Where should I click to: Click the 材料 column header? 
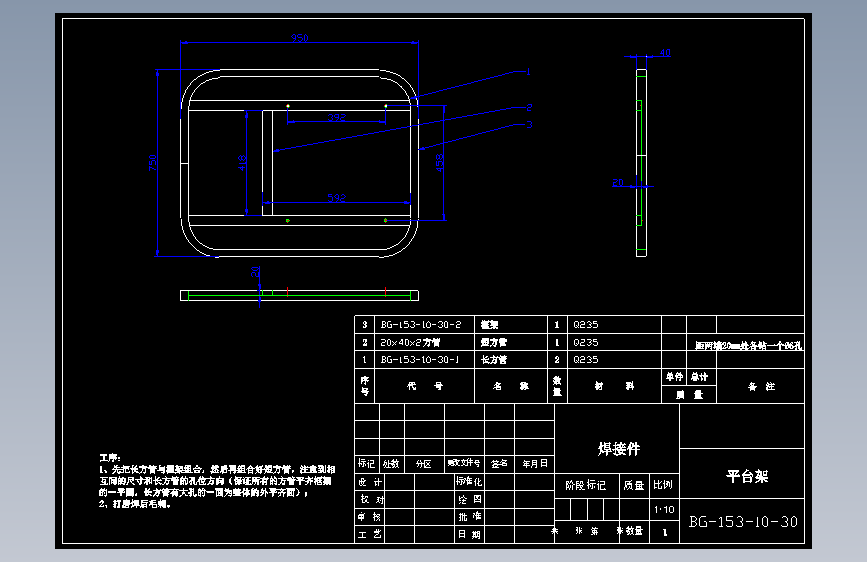pyautogui.click(x=614, y=386)
